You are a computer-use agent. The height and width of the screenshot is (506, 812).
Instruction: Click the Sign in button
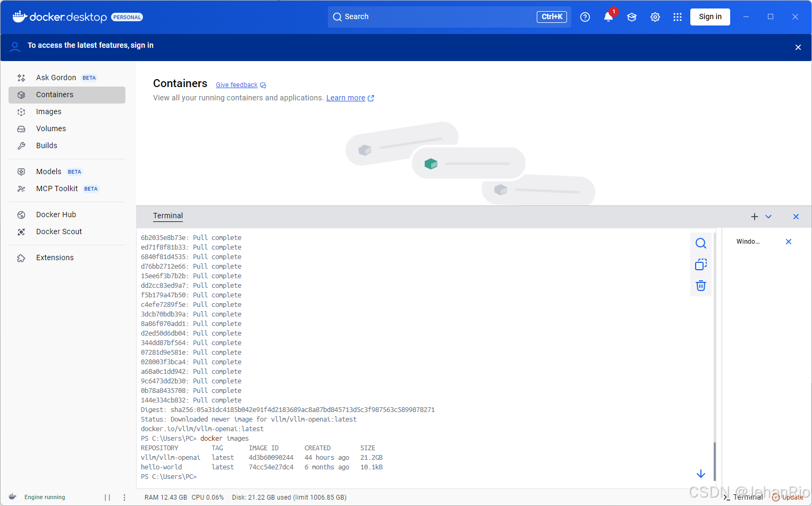click(x=710, y=17)
